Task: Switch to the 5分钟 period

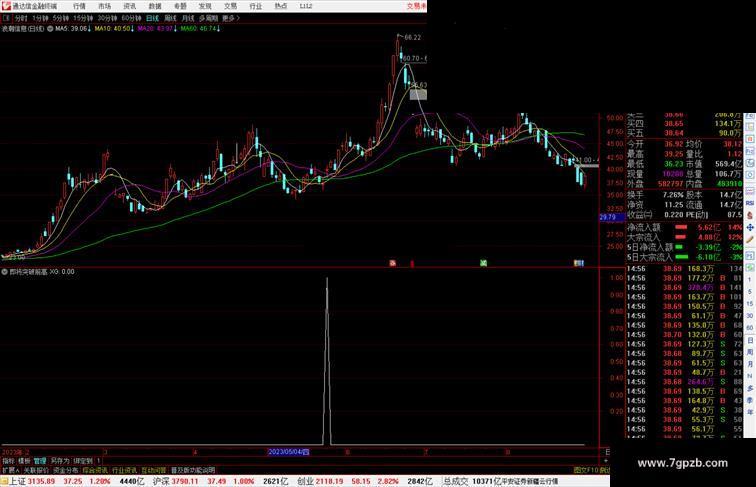Action: point(61,18)
